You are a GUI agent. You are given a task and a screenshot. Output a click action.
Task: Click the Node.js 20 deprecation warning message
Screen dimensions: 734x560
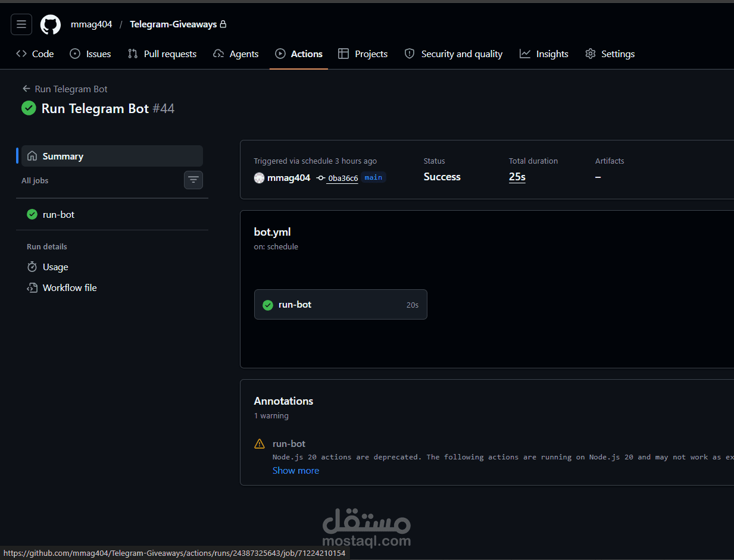tap(503, 457)
